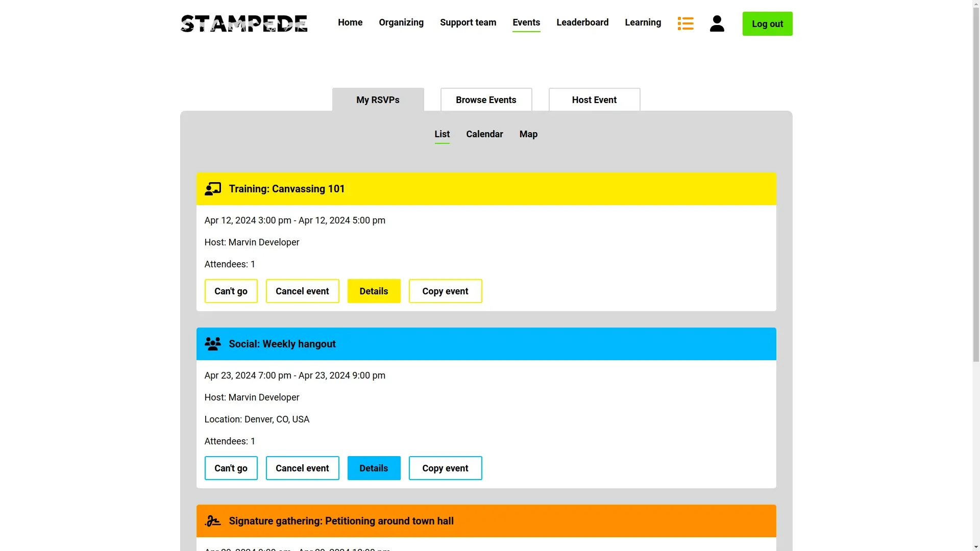Open the Leaderboard page

[582, 22]
